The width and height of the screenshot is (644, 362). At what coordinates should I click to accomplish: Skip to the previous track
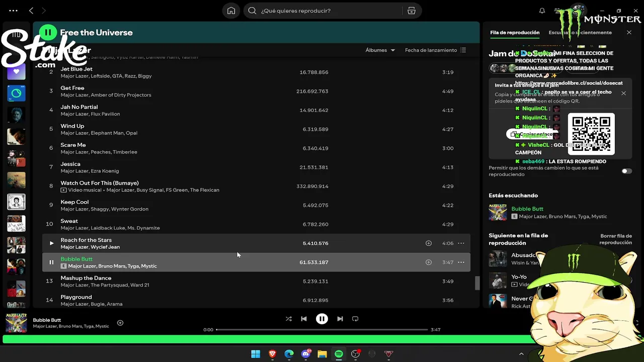304,319
